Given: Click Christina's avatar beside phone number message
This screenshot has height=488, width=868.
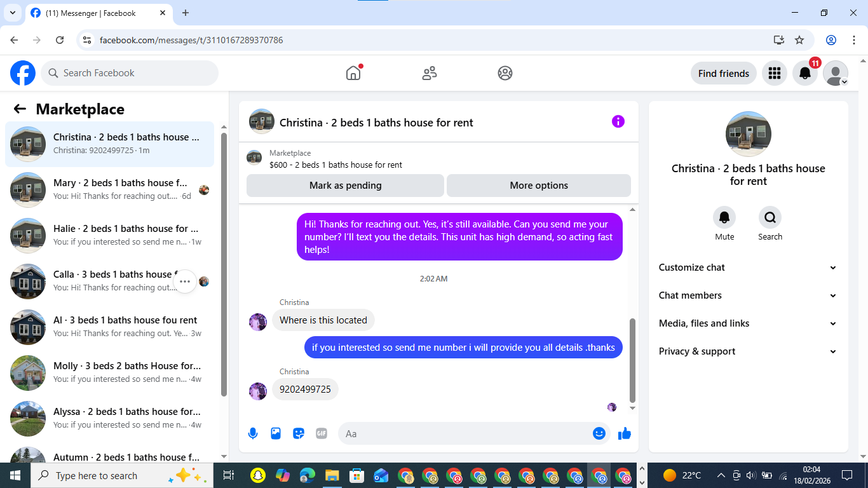Looking at the screenshot, I should pos(258,391).
